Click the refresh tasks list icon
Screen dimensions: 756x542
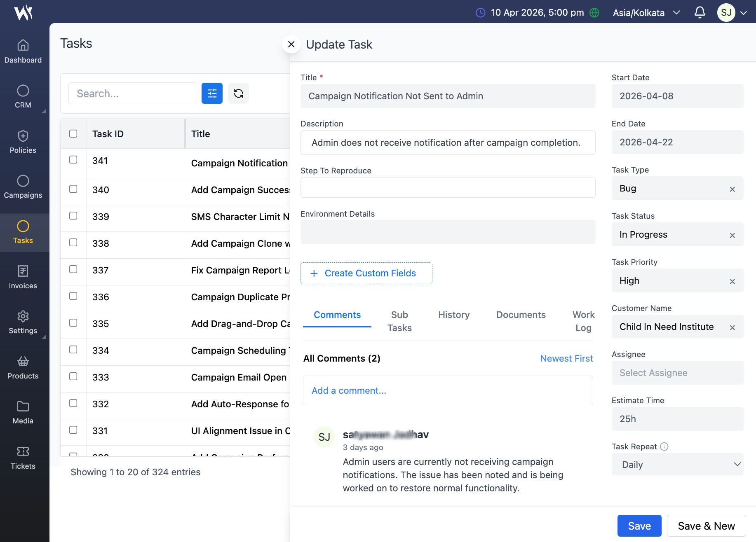pyautogui.click(x=238, y=93)
